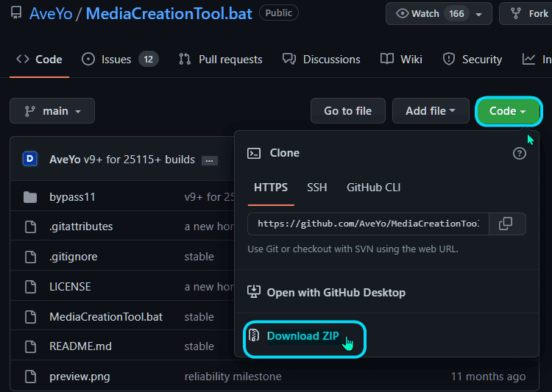This screenshot has width=552, height=392.
Task: Open the .gitignore file
Action: 73,257
